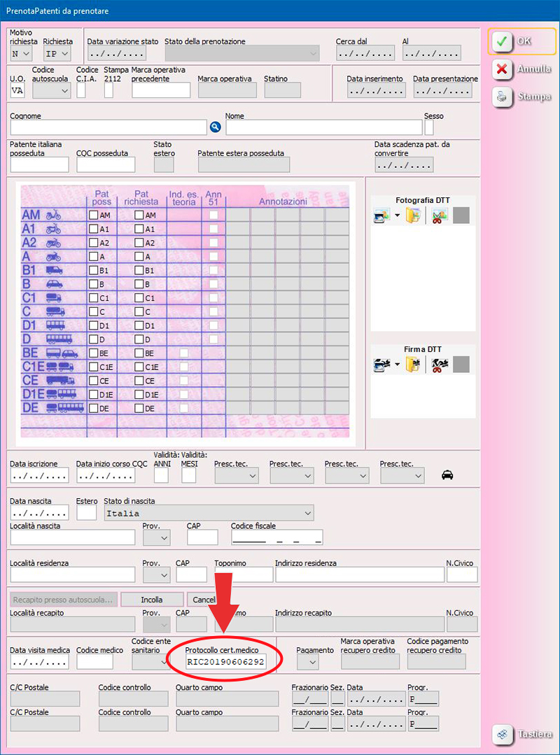Open signature from folder in Firma DTT

412,365
